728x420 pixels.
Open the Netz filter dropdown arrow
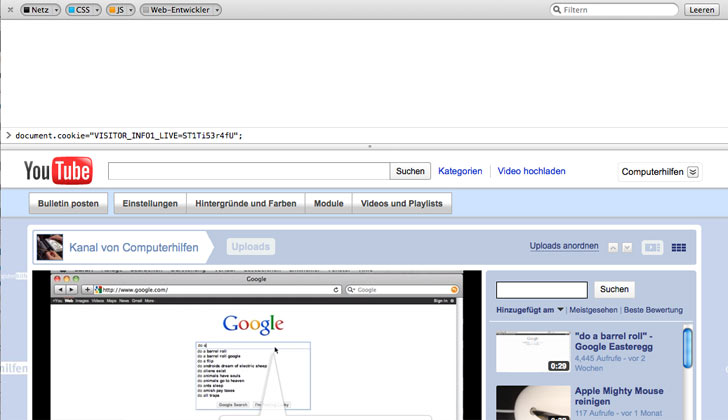pyautogui.click(x=56, y=10)
